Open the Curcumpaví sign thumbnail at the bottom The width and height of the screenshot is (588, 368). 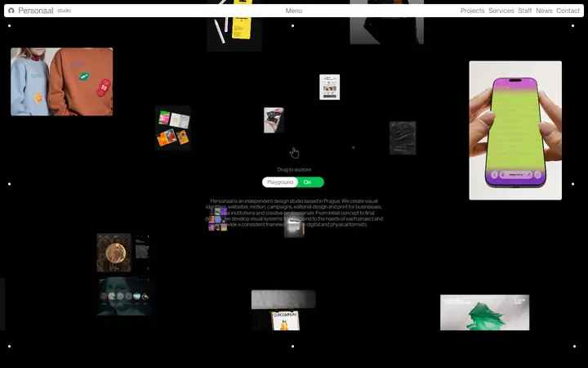(x=283, y=310)
